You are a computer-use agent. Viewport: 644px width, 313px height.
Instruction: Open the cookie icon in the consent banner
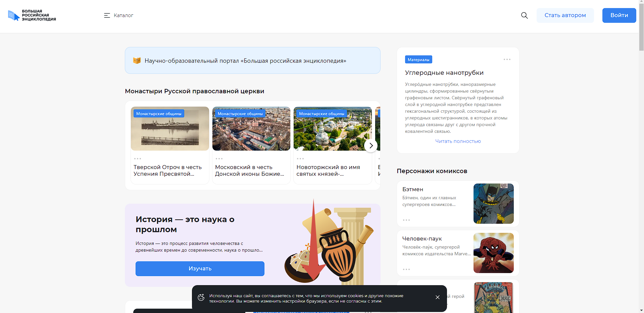click(x=201, y=297)
